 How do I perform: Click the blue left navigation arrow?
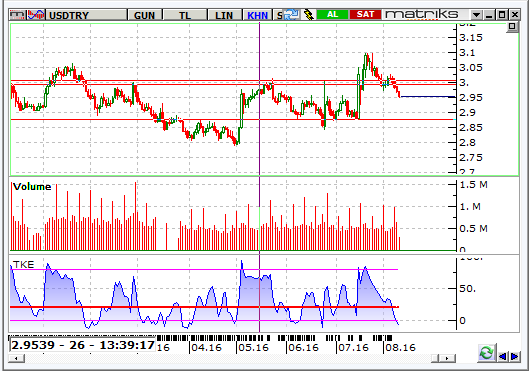pos(503,356)
